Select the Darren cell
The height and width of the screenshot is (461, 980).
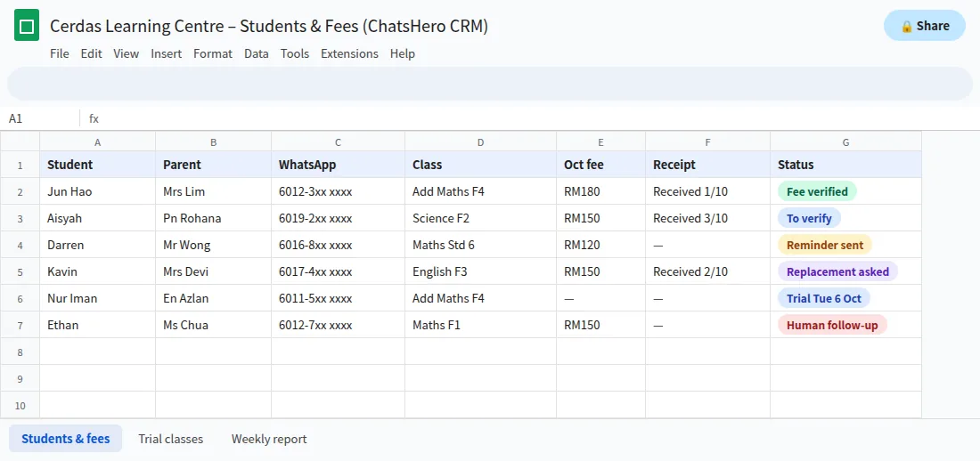click(x=97, y=245)
